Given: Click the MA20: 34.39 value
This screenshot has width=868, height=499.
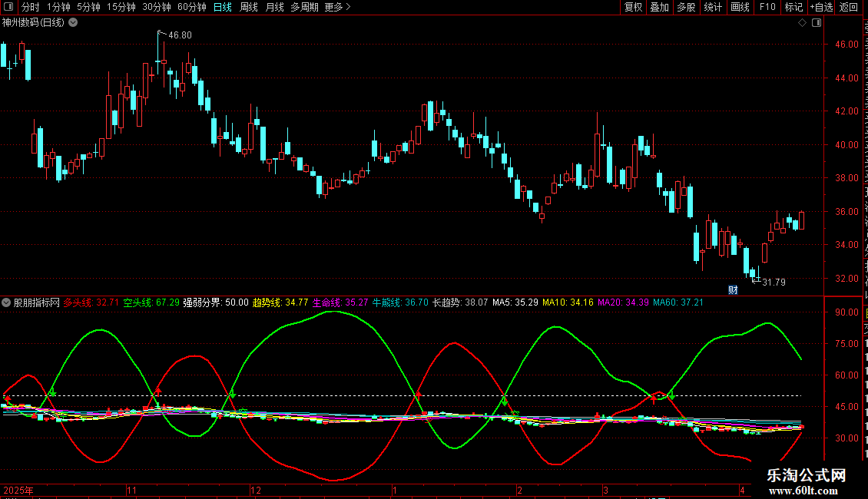Looking at the screenshot, I should (x=623, y=302).
